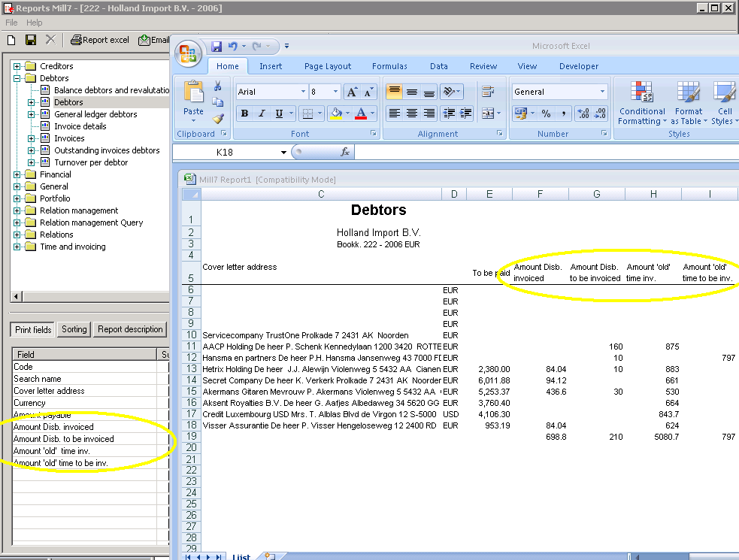Open the General number format dropdown
Image resolution: width=739 pixels, height=560 pixels.
(x=602, y=92)
